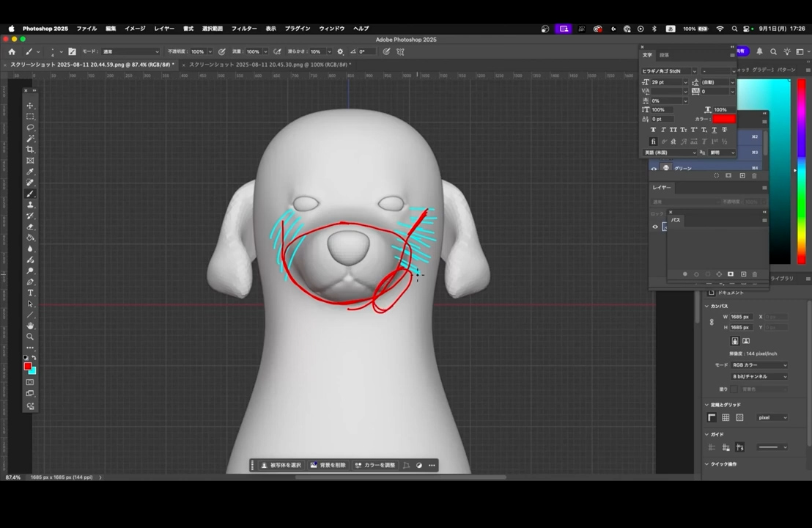Click the canvas width input field
The width and height of the screenshot is (812, 528).
pyautogui.click(x=739, y=317)
